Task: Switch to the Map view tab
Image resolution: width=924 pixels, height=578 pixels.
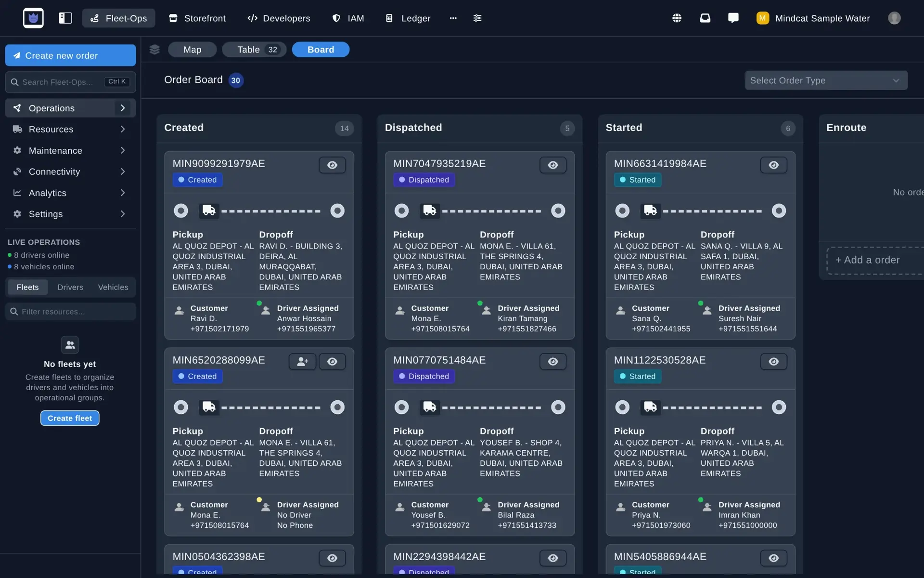Action: tap(192, 50)
